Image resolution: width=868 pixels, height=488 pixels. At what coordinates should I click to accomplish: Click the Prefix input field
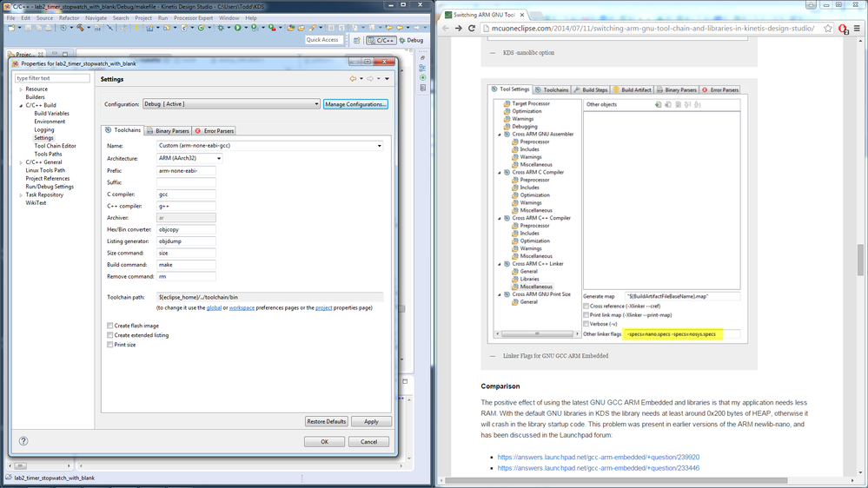186,170
